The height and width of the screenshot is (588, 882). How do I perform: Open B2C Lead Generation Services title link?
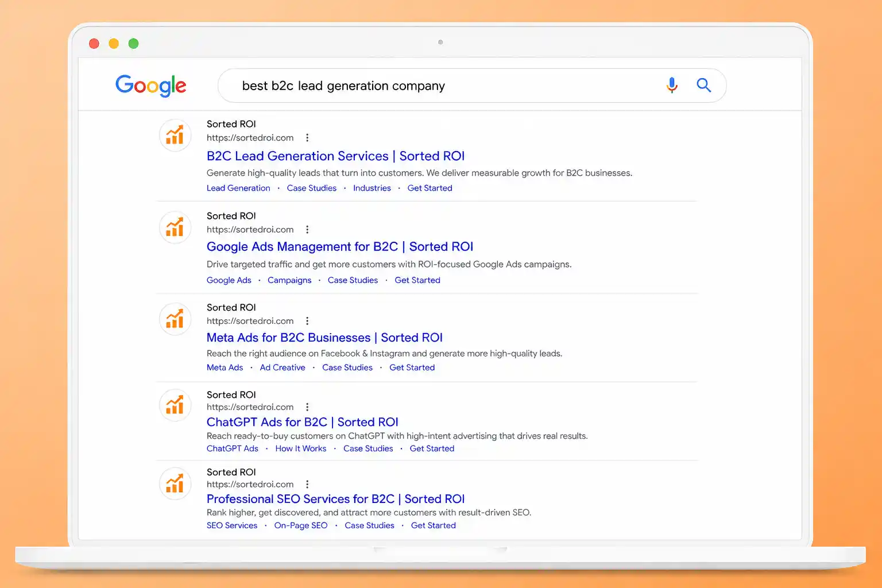point(335,156)
